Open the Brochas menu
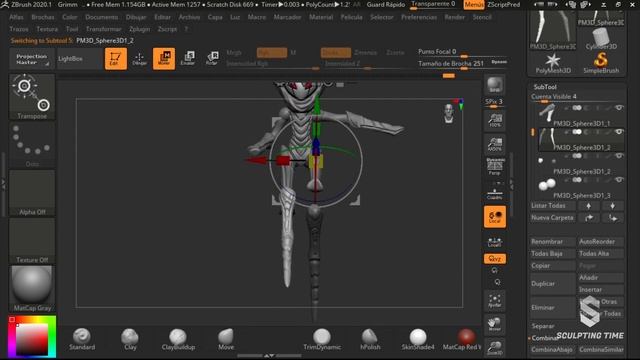The height and width of the screenshot is (360, 640). [42, 17]
